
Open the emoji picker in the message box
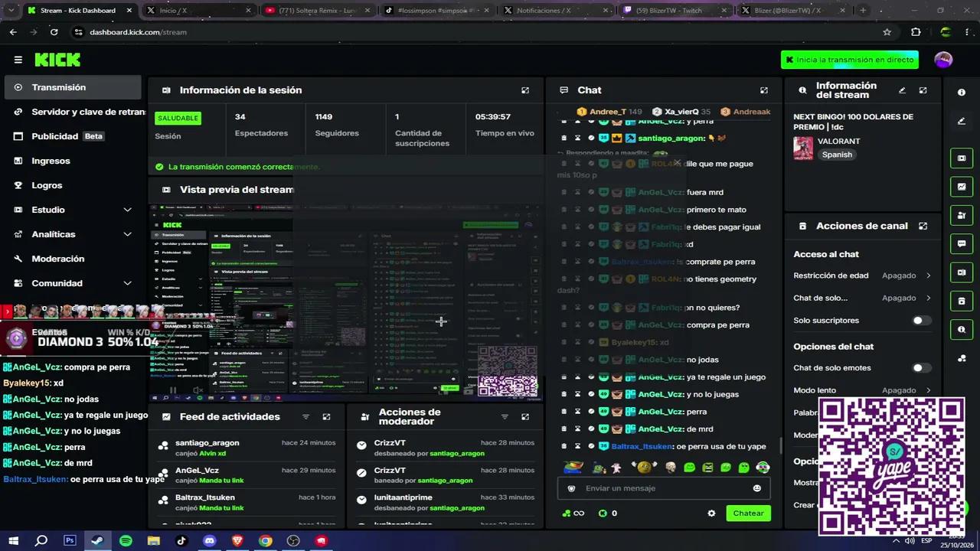[757, 488]
